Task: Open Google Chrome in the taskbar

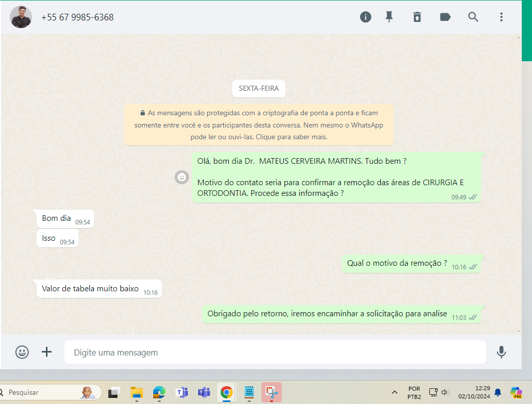Action: [x=226, y=392]
